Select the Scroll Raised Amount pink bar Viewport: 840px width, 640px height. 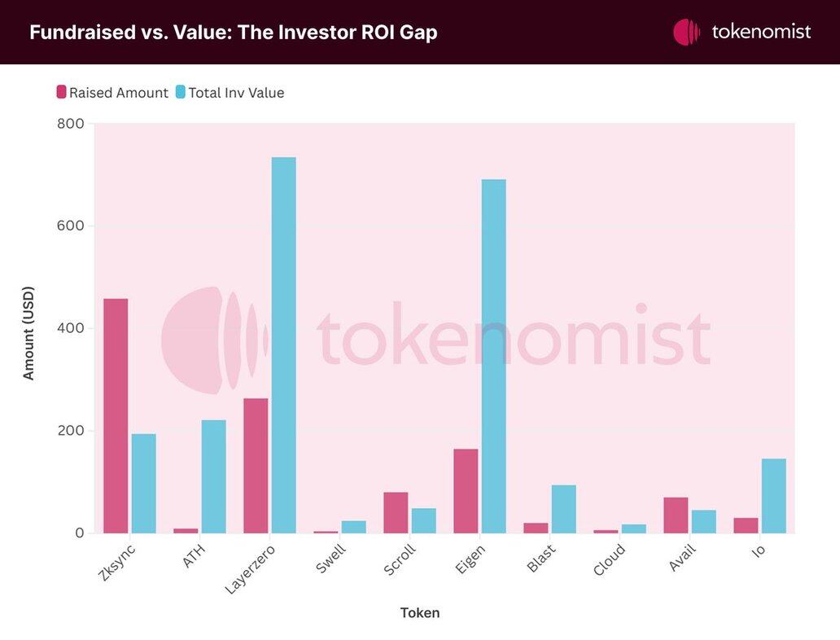click(x=396, y=512)
